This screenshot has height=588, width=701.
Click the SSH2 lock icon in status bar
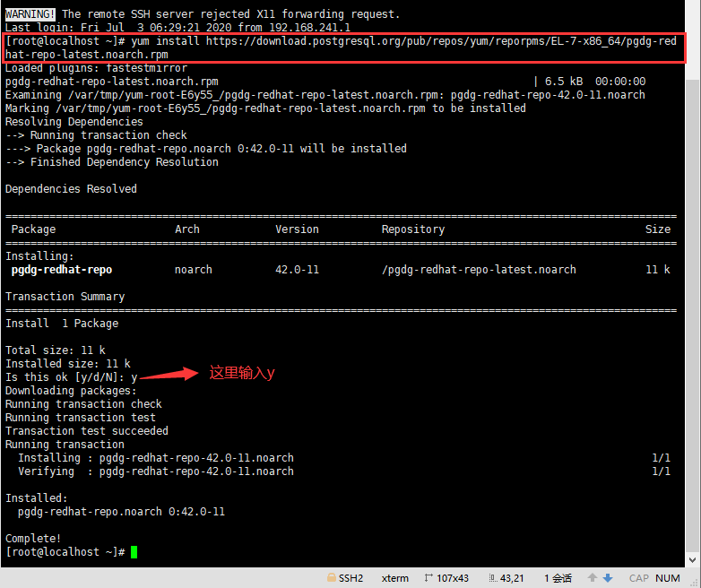332,578
